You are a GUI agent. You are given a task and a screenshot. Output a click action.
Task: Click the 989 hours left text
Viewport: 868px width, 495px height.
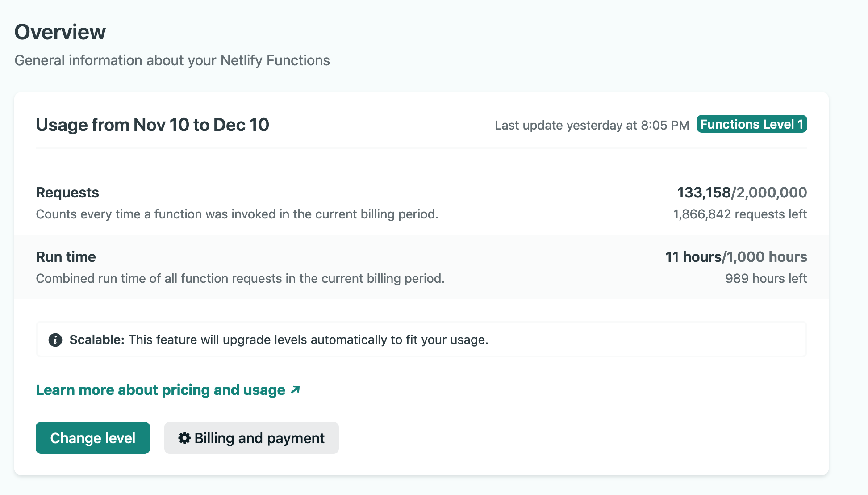(x=766, y=278)
